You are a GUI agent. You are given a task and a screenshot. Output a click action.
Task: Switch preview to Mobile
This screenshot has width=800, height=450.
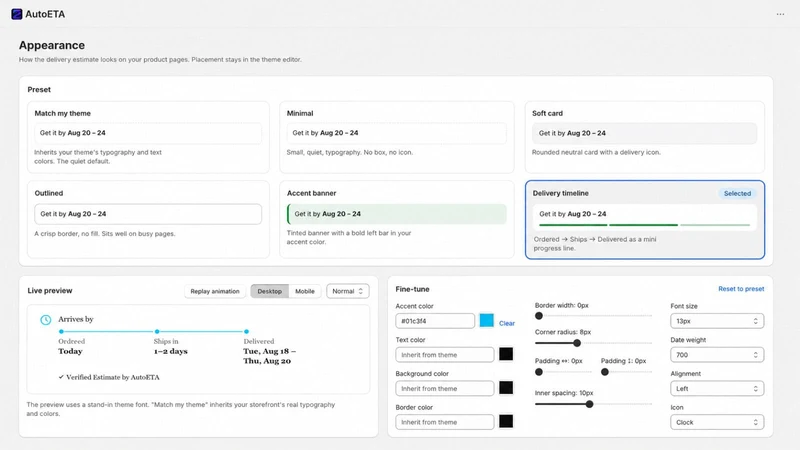click(305, 291)
